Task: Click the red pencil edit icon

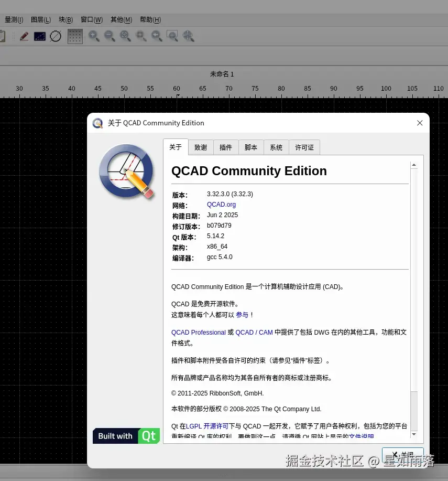Action: tap(24, 36)
